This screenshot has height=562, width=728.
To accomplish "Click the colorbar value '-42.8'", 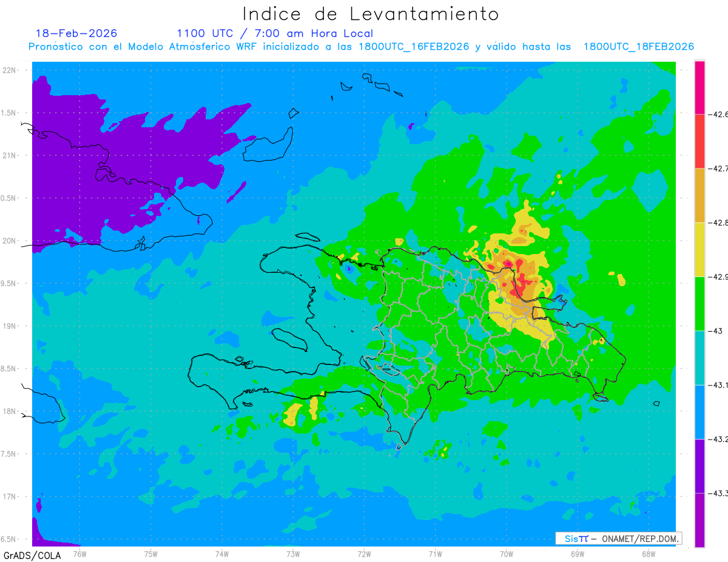I will click(x=719, y=222).
